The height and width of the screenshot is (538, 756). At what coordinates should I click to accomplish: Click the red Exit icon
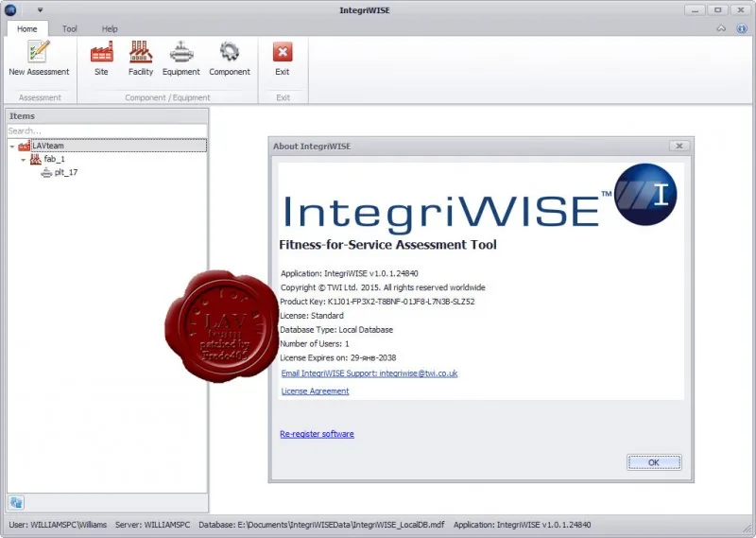[x=283, y=52]
